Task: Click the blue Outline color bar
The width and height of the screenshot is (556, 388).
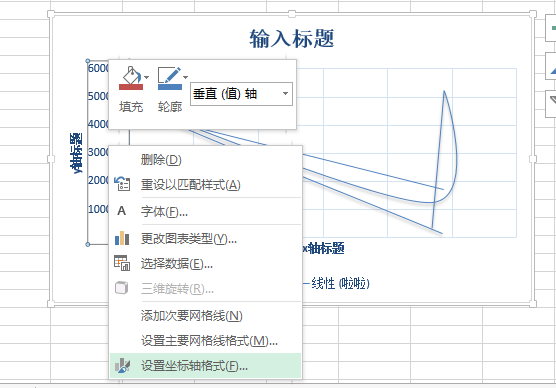Action: coord(169,87)
